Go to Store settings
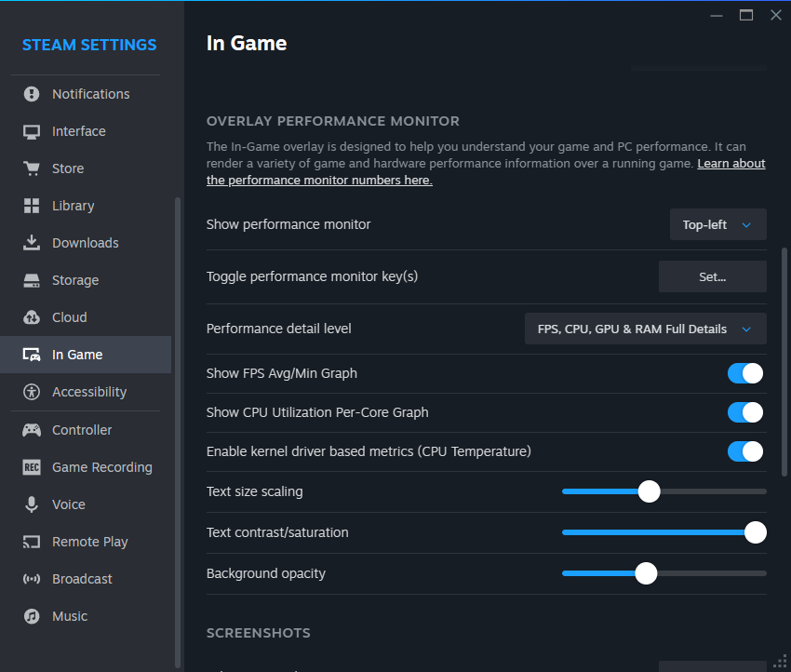The height and width of the screenshot is (672, 791). tap(86, 168)
